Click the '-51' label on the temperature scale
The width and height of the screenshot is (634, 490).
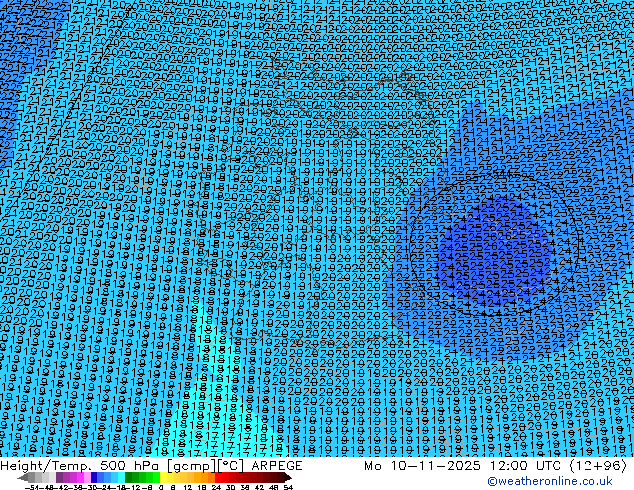click(x=32, y=487)
